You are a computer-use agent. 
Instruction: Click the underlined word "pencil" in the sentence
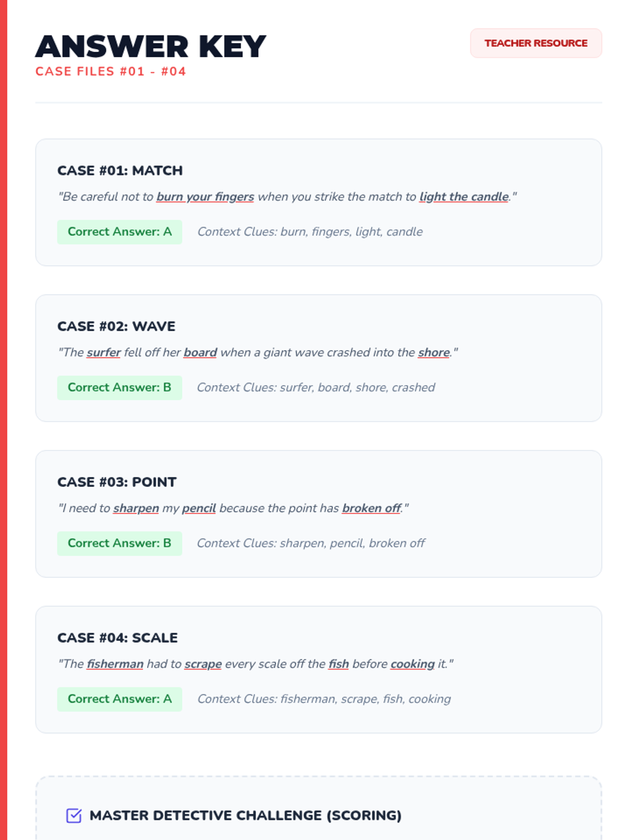point(199,508)
